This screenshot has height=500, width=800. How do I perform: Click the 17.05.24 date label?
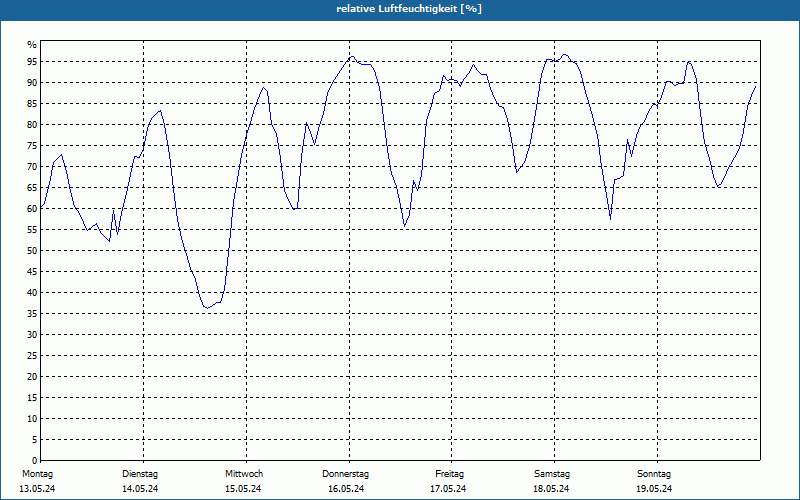click(x=448, y=489)
